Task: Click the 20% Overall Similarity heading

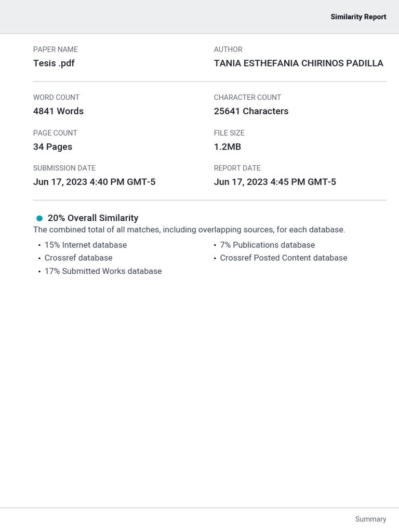Action: pos(93,218)
